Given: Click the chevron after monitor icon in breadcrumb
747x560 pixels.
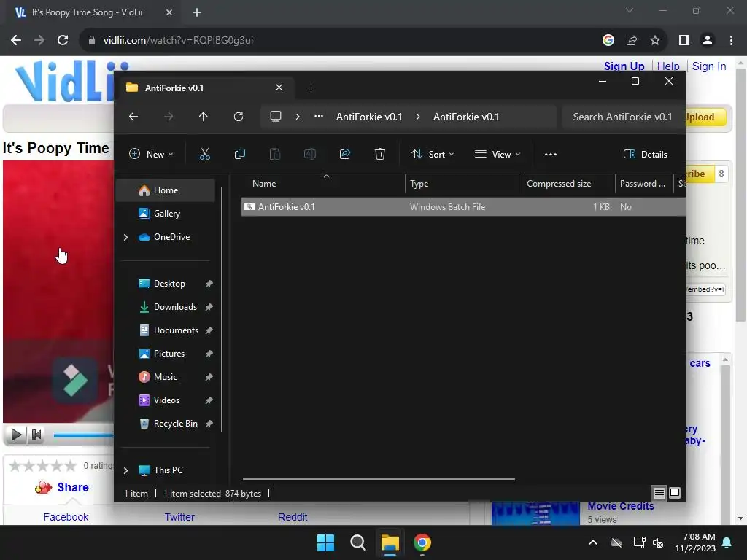Looking at the screenshot, I should coord(298,117).
